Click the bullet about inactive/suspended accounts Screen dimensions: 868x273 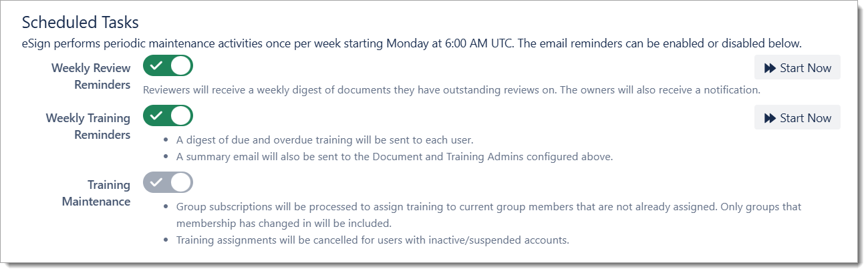pyautogui.click(x=372, y=240)
